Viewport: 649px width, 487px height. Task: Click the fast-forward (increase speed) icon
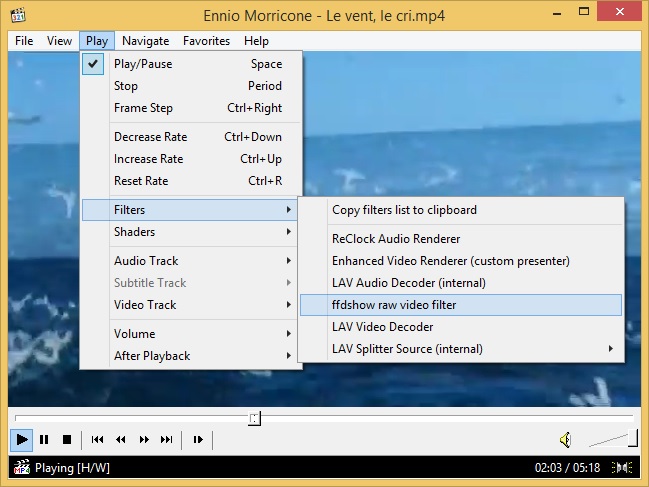144,439
